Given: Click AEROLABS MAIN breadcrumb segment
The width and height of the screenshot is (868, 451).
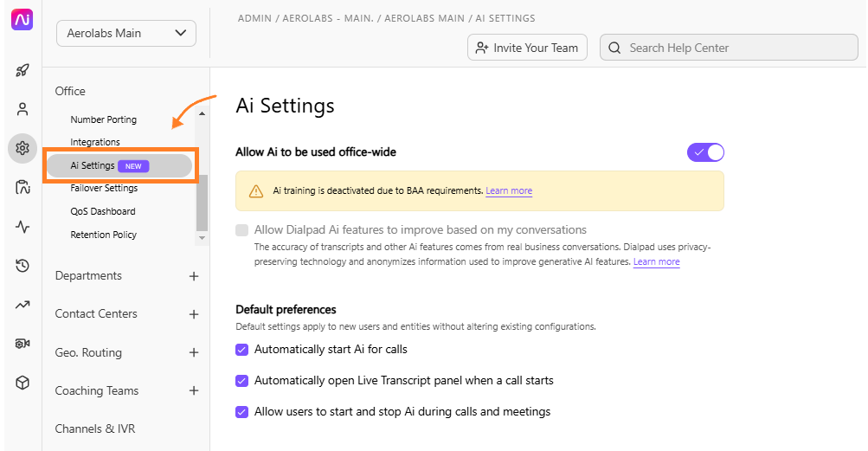Looking at the screenshot, I should pos(425,18).
